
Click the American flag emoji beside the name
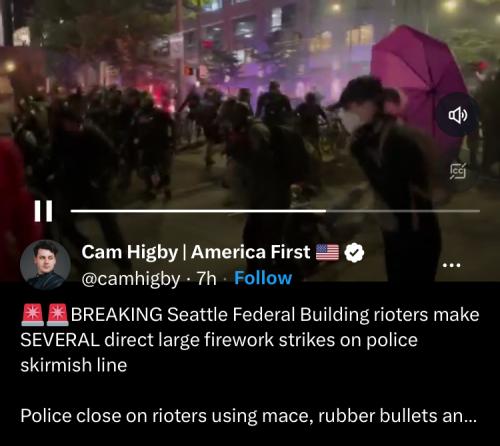(x=327, y=252)
